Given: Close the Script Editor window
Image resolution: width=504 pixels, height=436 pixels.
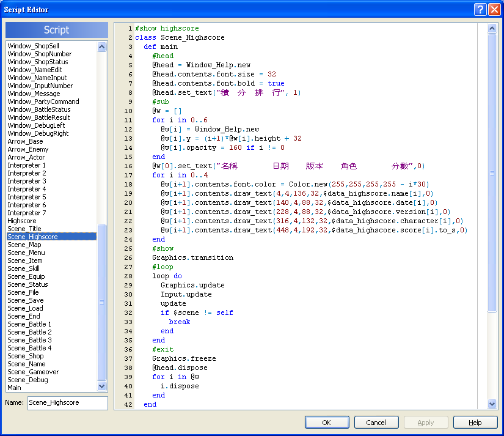Looking at the screenshot, I should tap(494, 9).
